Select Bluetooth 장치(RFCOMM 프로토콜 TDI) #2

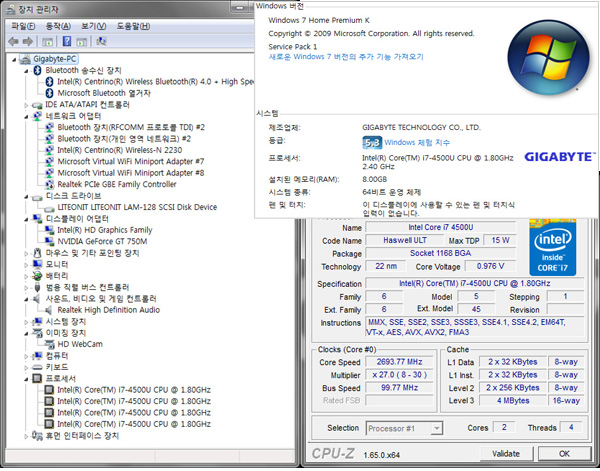click(x=131, y=127)
